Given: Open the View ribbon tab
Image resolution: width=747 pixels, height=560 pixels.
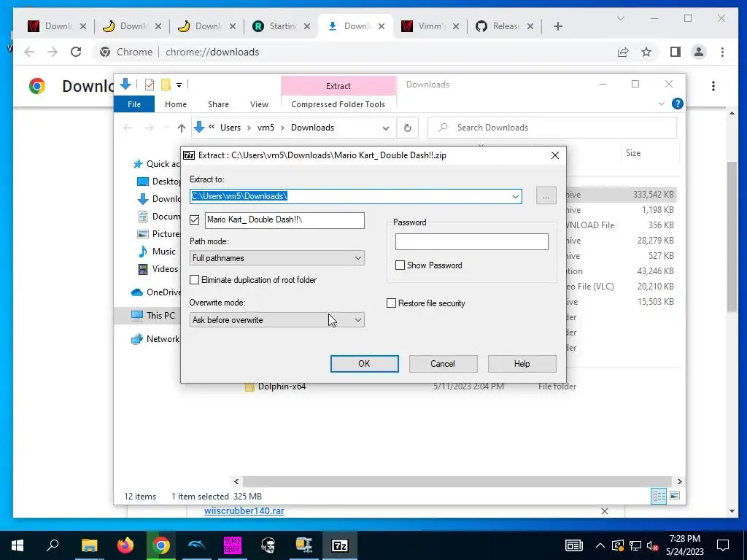Looking at the screenshot, I should coord(259,104).
